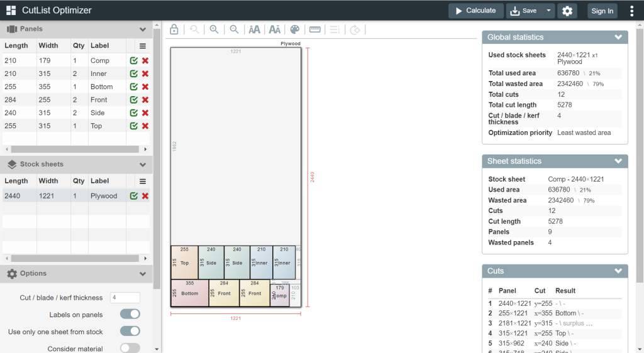Open the three-dot more options menu
The image size is (644, 353).
tap(631, 11)
